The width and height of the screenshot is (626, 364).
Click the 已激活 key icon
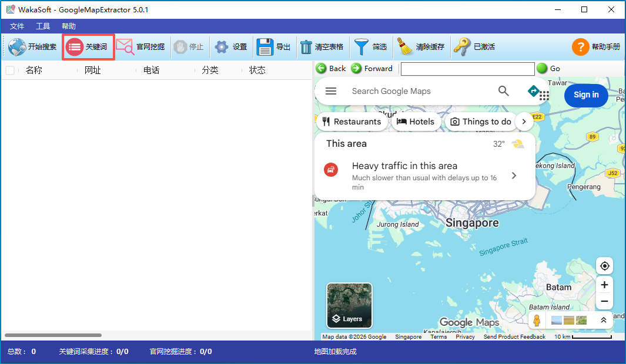(x=462, y=46)
